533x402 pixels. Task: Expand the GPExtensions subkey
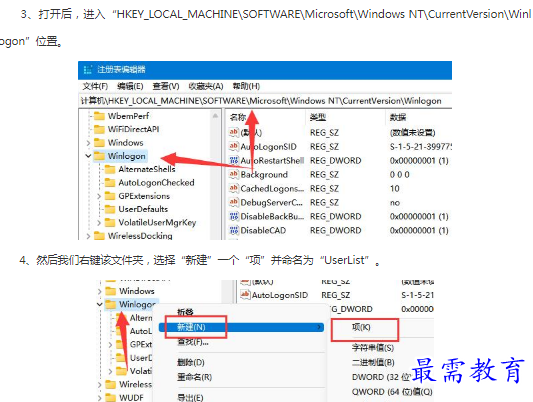(99, 196)
